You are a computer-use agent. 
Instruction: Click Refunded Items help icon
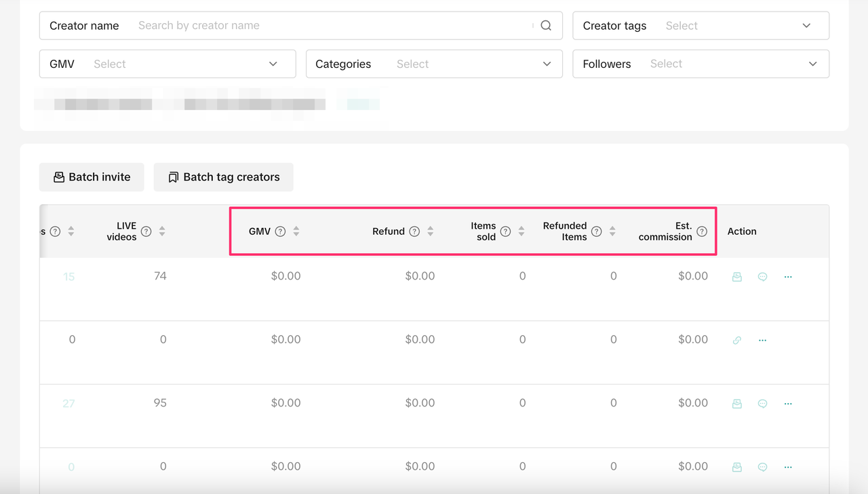coord(596,231)
